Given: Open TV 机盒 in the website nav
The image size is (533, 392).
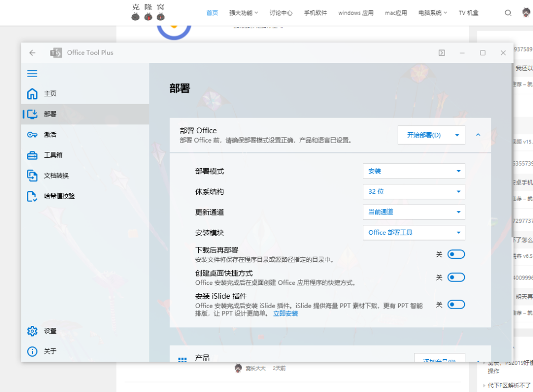Looking at the screenshot, I should (468, 13).
